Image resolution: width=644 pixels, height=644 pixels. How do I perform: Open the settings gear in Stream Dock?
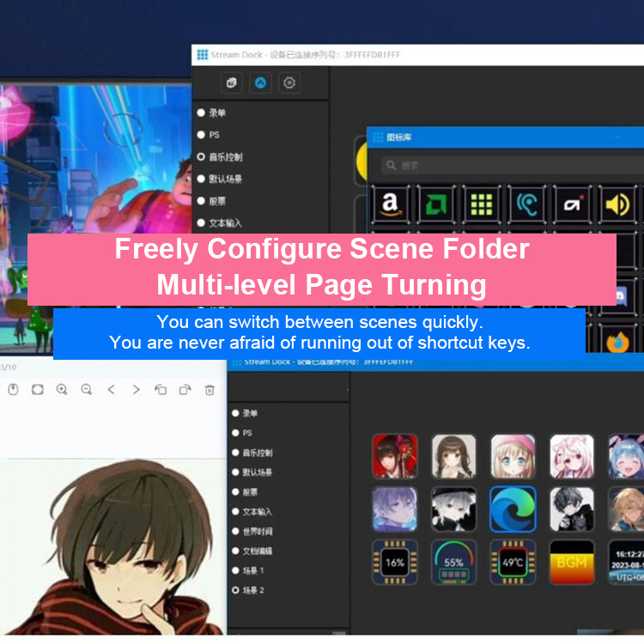point(289,82)
